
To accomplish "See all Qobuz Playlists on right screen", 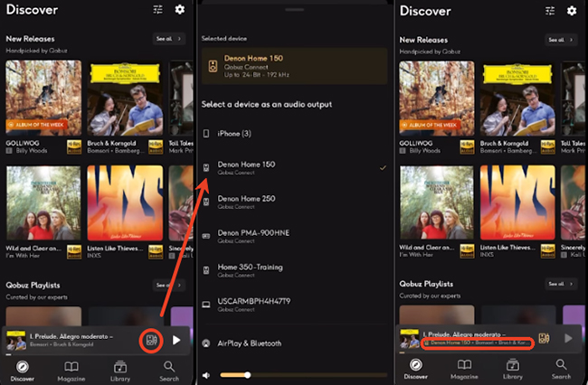I will point(561,284).
